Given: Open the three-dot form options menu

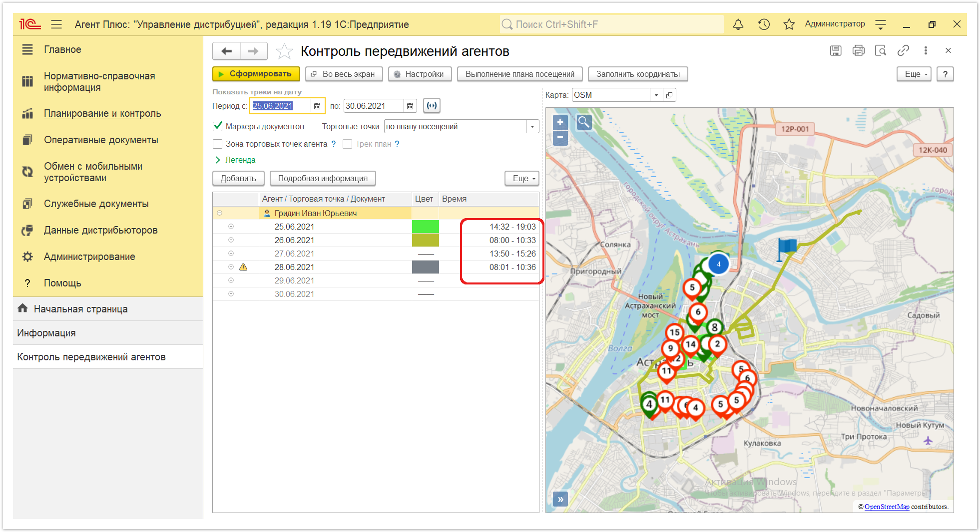Looking at the screenshot, I should coord(926,50).
